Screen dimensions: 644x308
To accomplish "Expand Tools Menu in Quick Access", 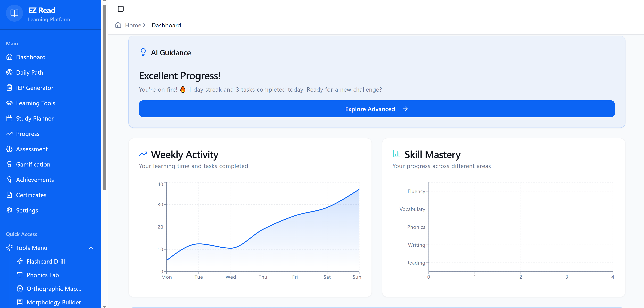I will pos(32,248).
